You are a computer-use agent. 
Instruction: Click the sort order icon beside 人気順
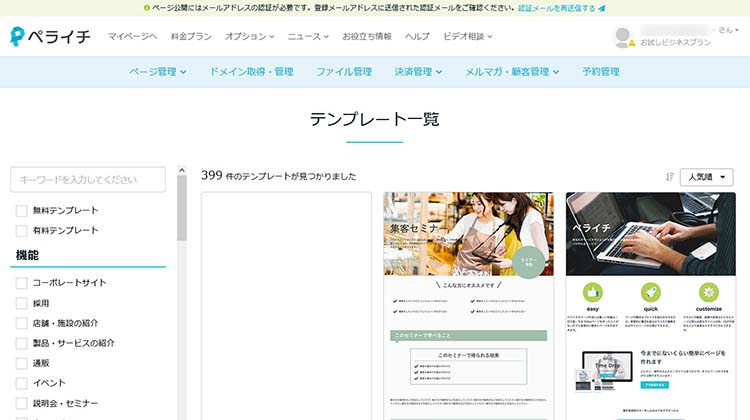(670, 177)
